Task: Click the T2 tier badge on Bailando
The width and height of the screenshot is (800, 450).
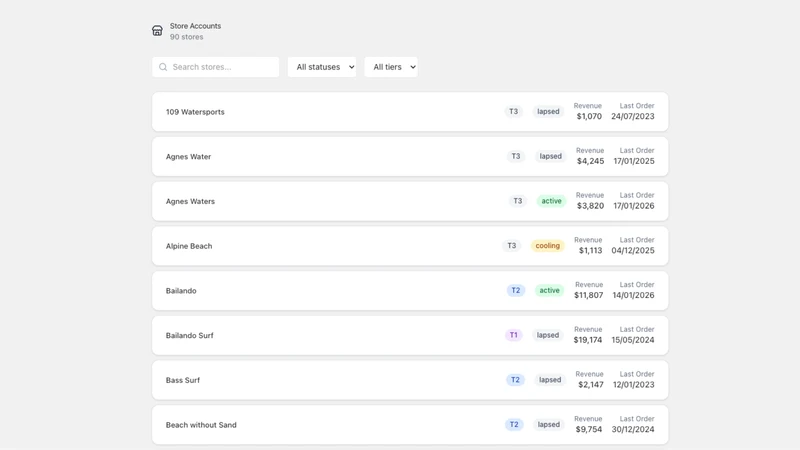Action: click(x=516, y=290)
